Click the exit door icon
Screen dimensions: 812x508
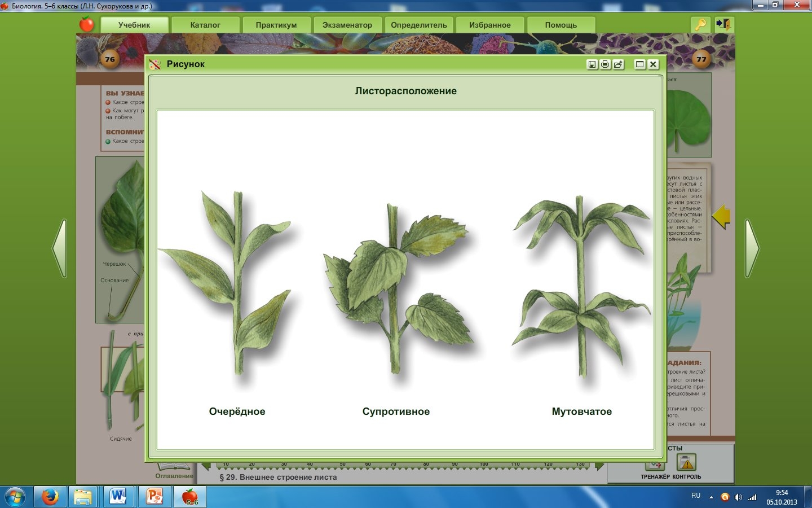pos(723,25)
